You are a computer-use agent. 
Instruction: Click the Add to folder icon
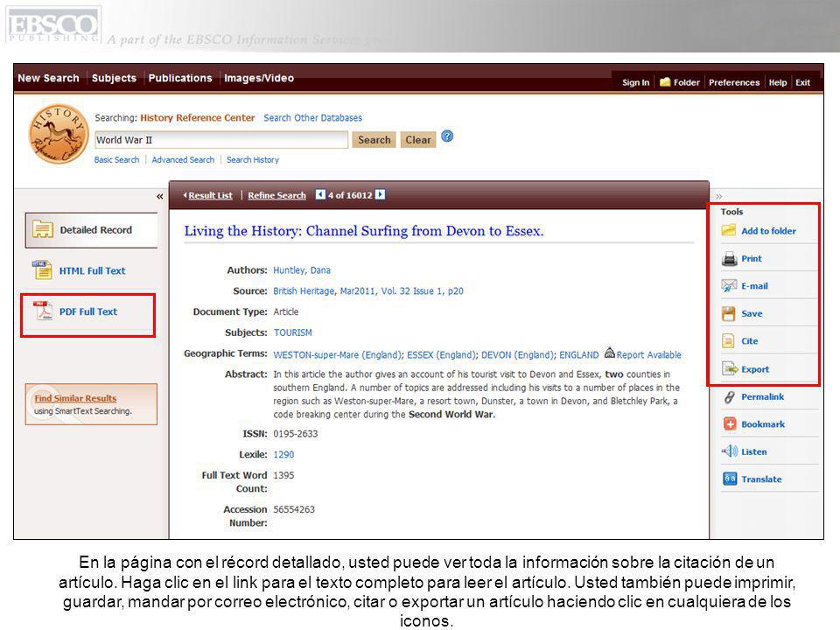[728, 230]
